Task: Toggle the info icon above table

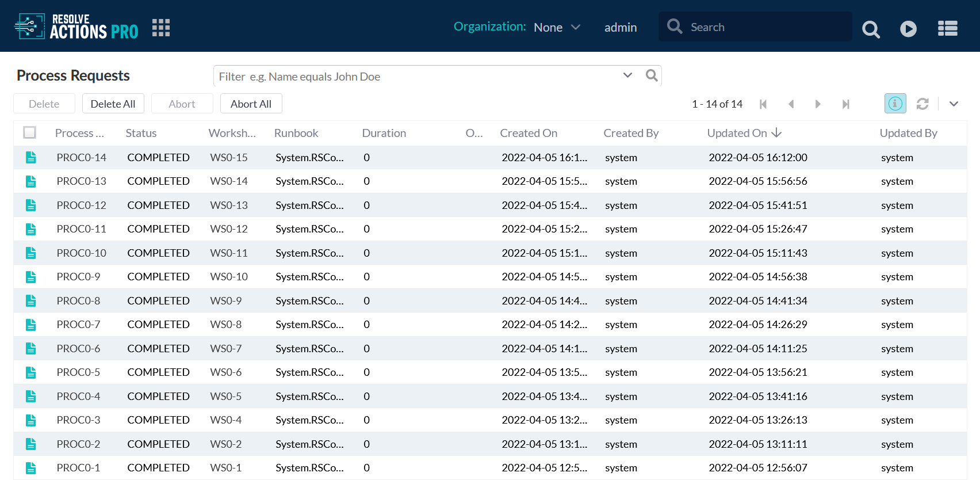Action: point(895,104)
